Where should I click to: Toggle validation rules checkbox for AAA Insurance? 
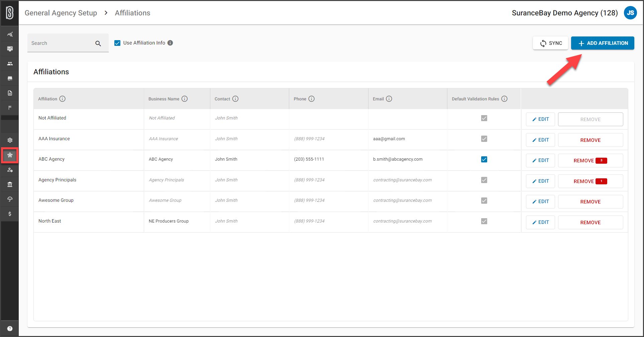484,139
